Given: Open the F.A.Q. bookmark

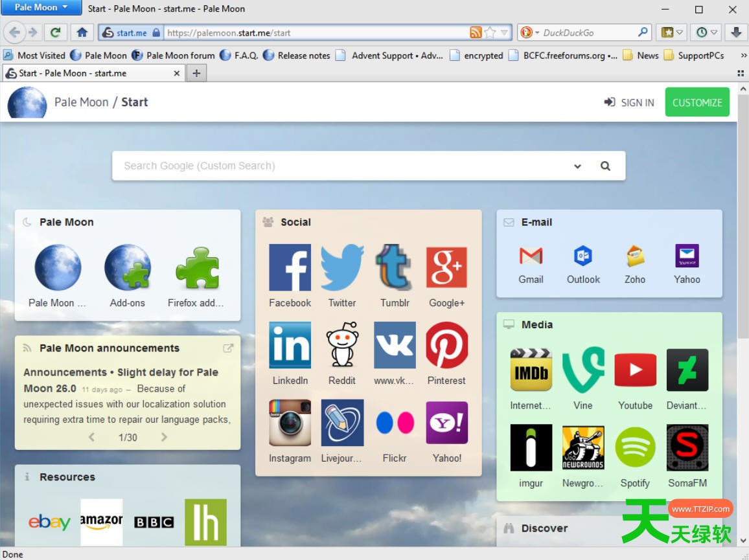Looking at the screenshot, I should (x=239, y=56).
